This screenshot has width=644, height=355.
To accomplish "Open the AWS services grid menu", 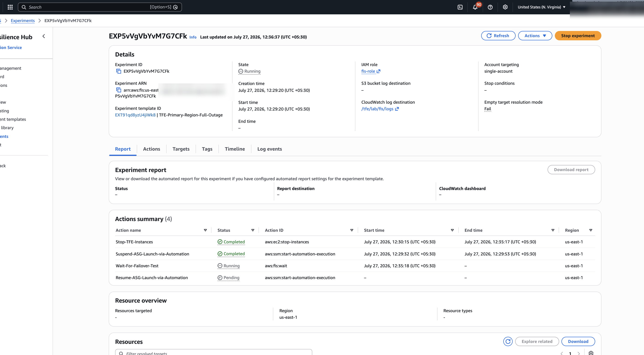I will tap(10, 7).
